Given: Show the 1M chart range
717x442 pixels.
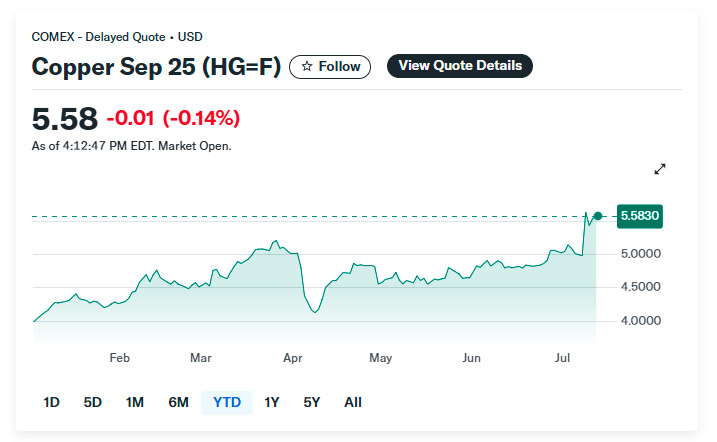Looking at the screenshot, I should click(x=135, y=402).
